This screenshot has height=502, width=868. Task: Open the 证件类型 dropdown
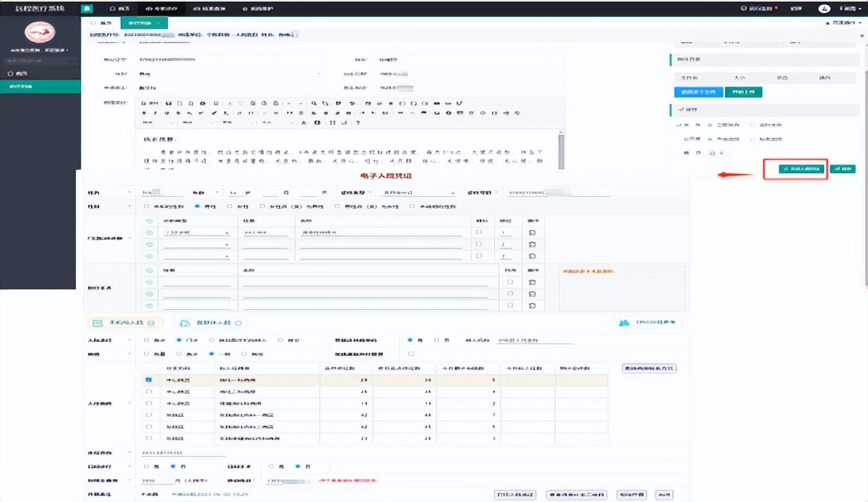(x=418, y=193)
